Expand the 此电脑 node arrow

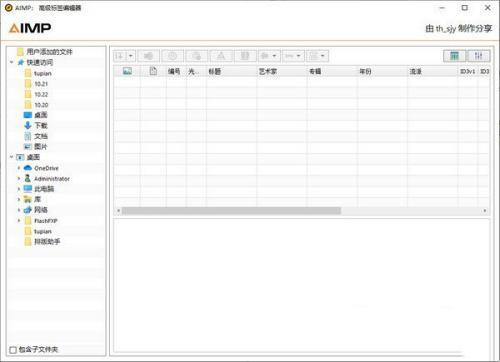[x=19, y=189]
